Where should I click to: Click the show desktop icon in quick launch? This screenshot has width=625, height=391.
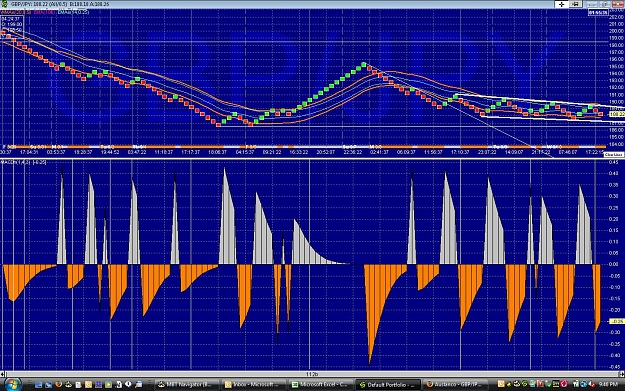(x=39, y=385)
